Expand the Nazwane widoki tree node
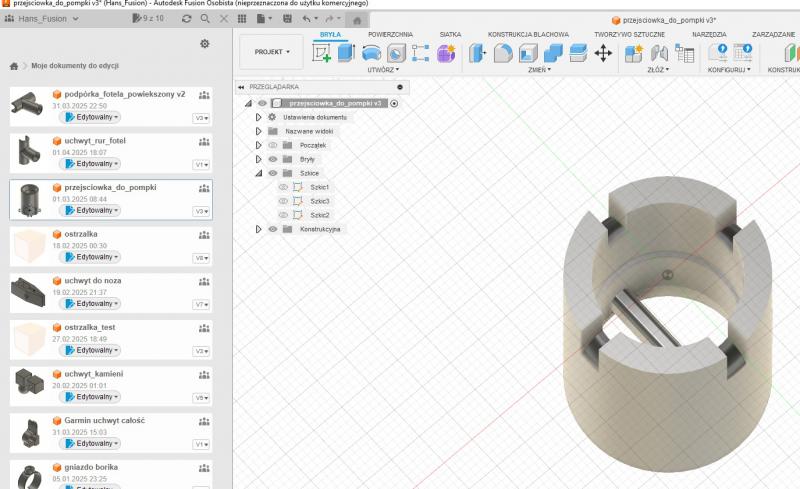The height and width of the screenshot is (489, 800). [258, 131]
